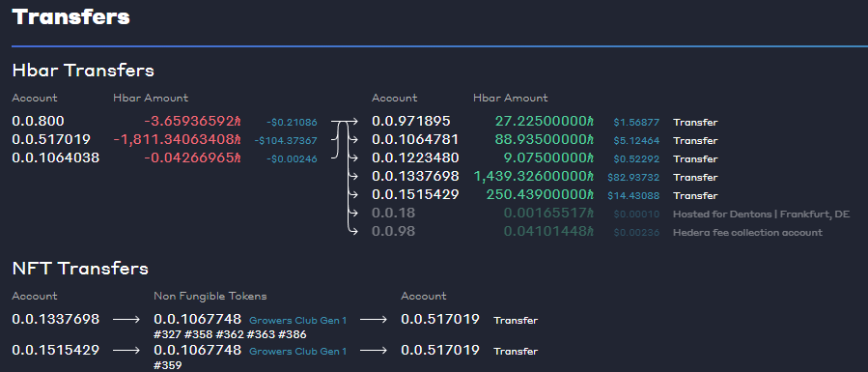This screenshot has width=868, height=372.
Task: Click the NFT Transfers section heading
Action: 80,269
